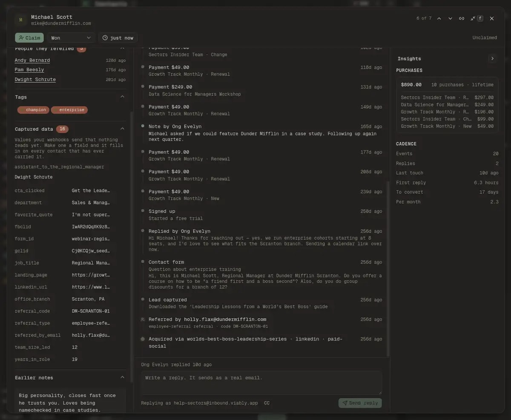Click the Unclaimed status label
This screenshot has height=420, width=511.
(485, 38)
